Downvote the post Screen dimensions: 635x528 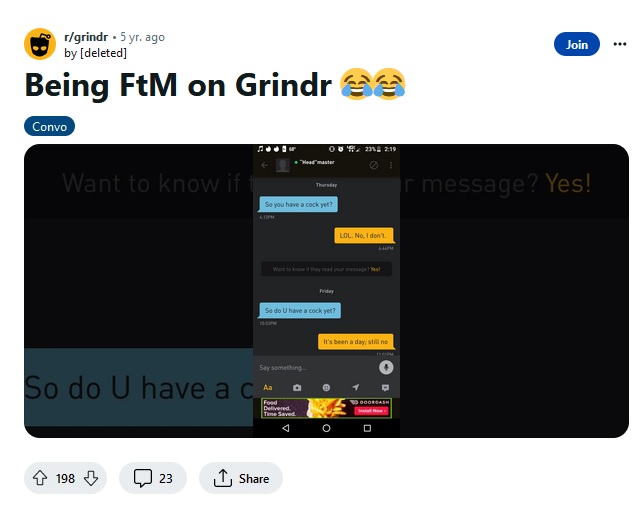click(91, 478)
